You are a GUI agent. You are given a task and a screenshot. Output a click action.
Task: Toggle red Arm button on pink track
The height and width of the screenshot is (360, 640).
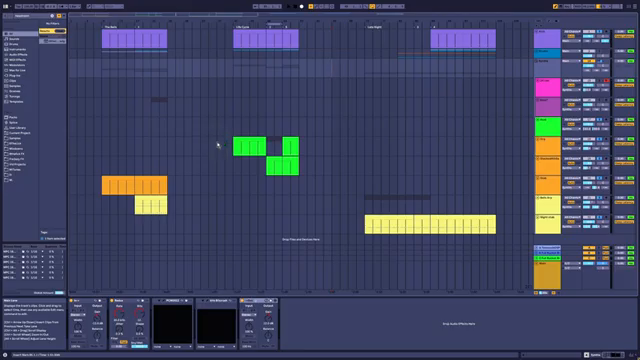tap(606, 81)
